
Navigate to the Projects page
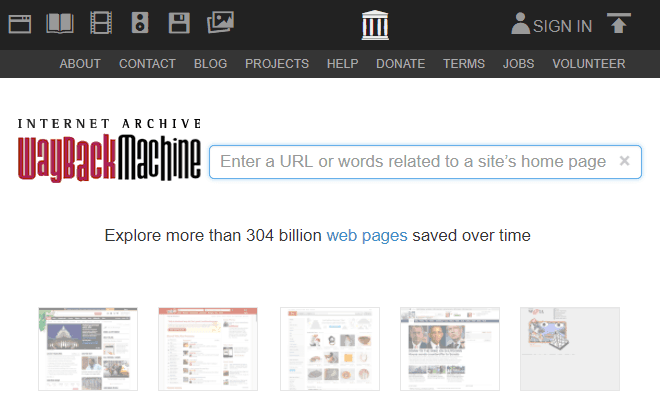[277, 64]
